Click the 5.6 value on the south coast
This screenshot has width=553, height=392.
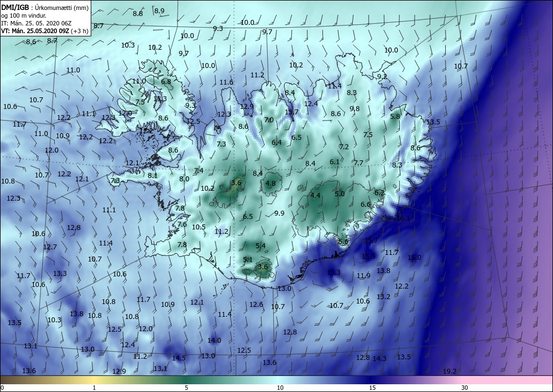pyautogui.click(x=343, y=242)
